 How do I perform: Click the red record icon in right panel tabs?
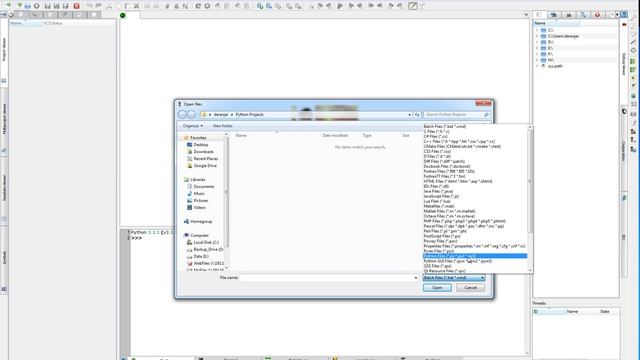(597, 15)
